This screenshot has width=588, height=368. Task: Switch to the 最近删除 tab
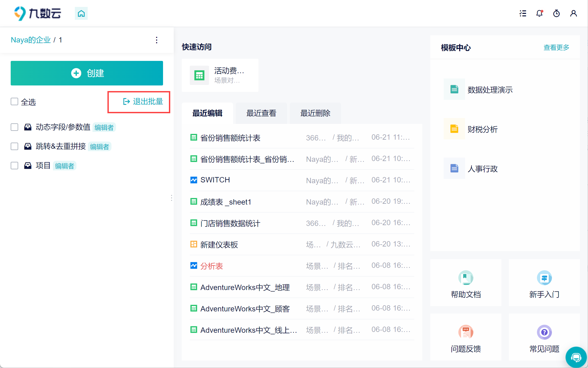[x=315, y=113]
